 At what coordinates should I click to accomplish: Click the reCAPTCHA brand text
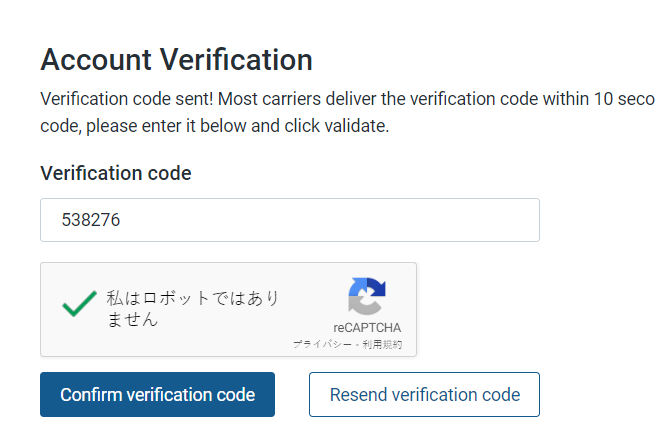pos(367,328)
